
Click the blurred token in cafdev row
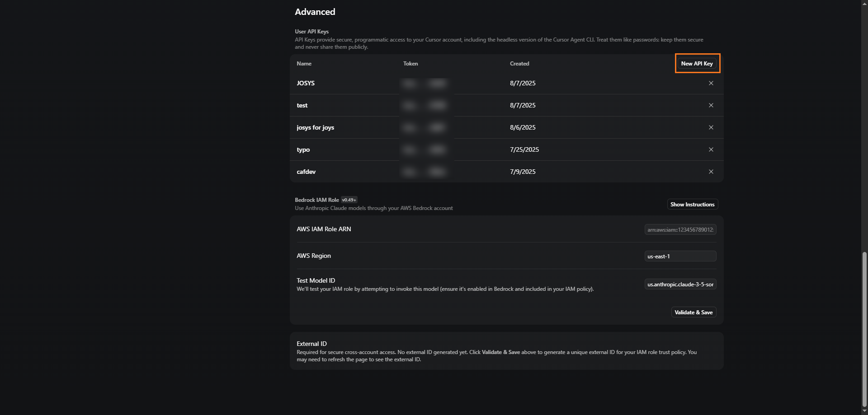coord(425,172)
